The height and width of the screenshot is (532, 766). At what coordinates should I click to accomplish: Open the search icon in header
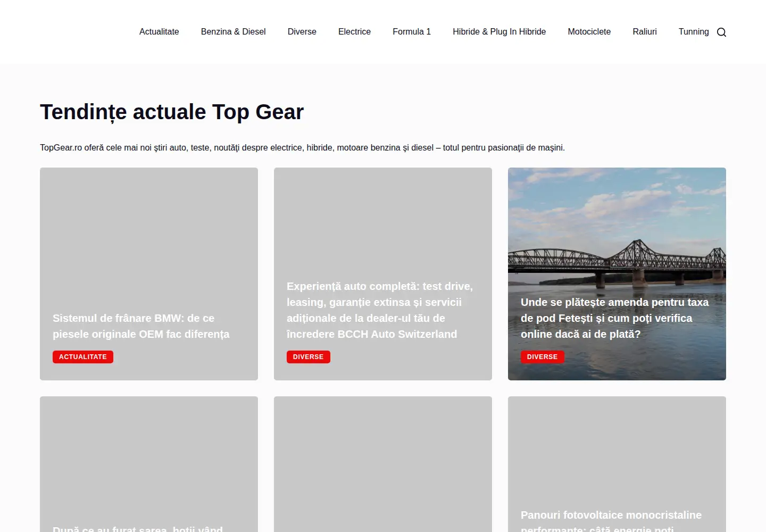[x=721, y=32]
